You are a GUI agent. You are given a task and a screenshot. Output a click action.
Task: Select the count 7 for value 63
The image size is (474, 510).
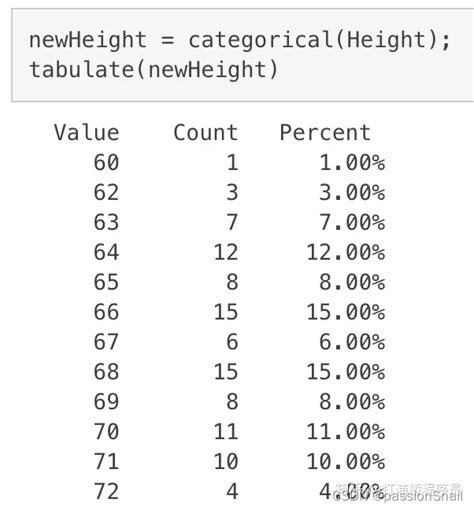(232, 222)
